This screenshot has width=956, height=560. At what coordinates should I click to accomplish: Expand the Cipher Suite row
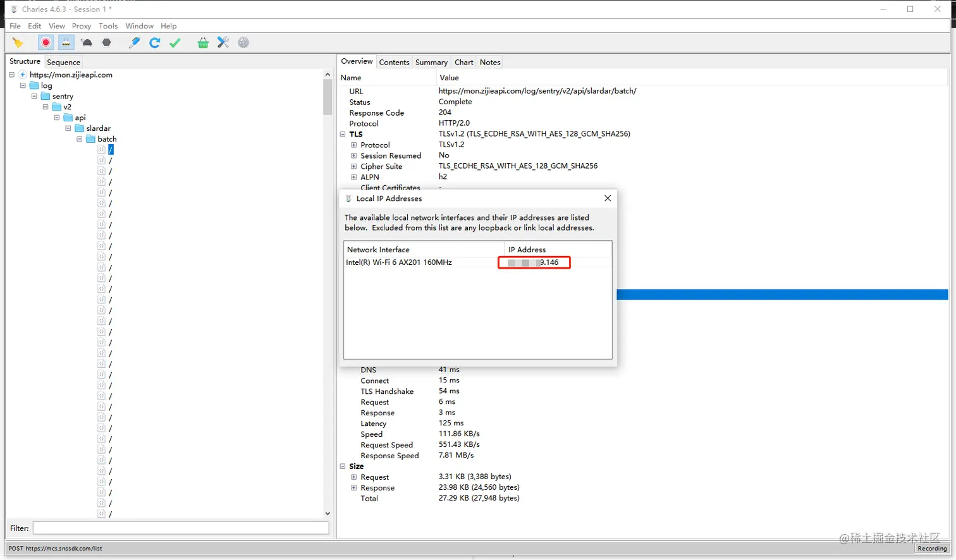click(x=354, y=166)
